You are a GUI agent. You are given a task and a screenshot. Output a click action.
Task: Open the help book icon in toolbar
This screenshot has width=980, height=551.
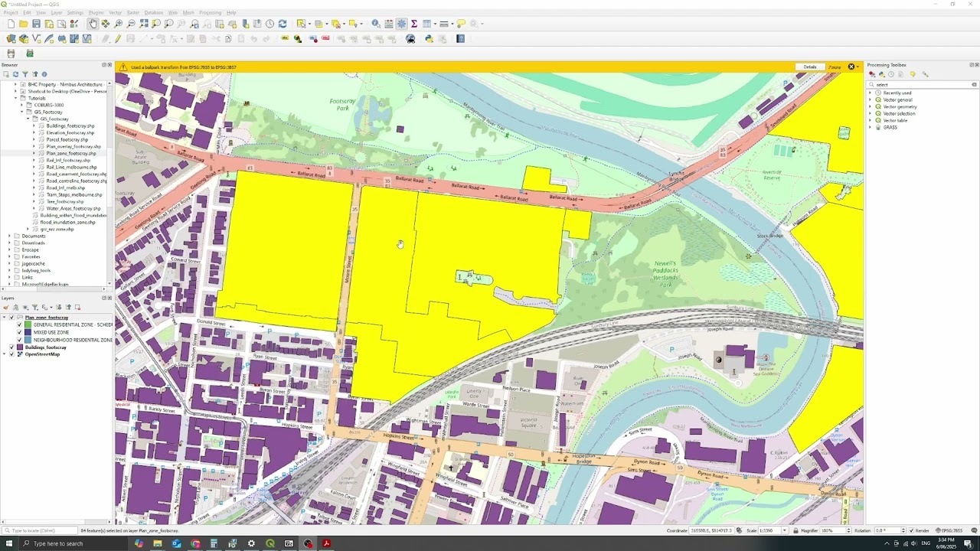(460, 38)
